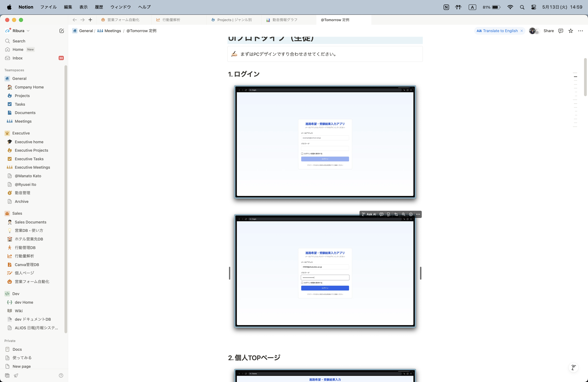Switch to the 行動量解析 tab
588x382 pixels.
click(x=171, y=20)
